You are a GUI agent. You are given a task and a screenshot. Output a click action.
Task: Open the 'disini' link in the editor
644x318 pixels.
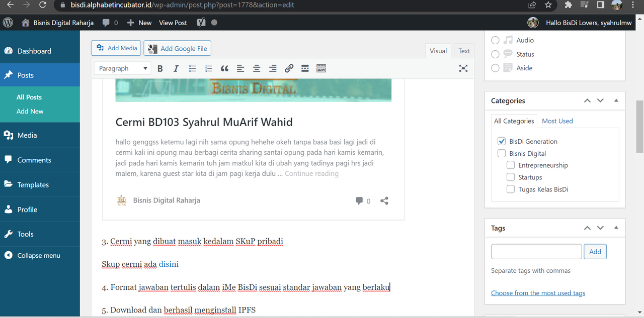tap(169, 264)
